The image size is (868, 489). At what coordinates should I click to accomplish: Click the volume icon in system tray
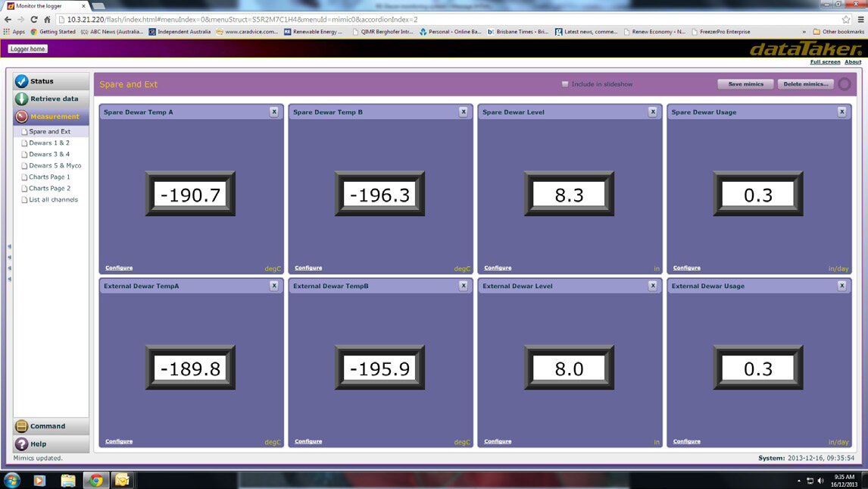820,481
